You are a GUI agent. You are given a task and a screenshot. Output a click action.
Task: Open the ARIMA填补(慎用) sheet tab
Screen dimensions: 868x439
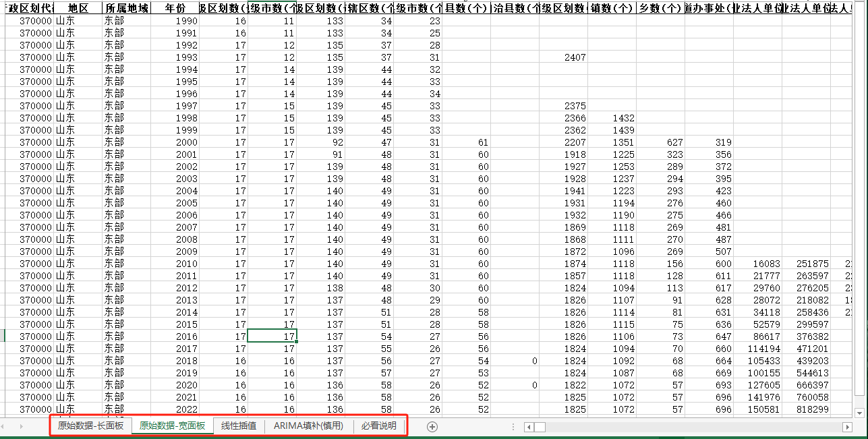(x=308, y=426)
